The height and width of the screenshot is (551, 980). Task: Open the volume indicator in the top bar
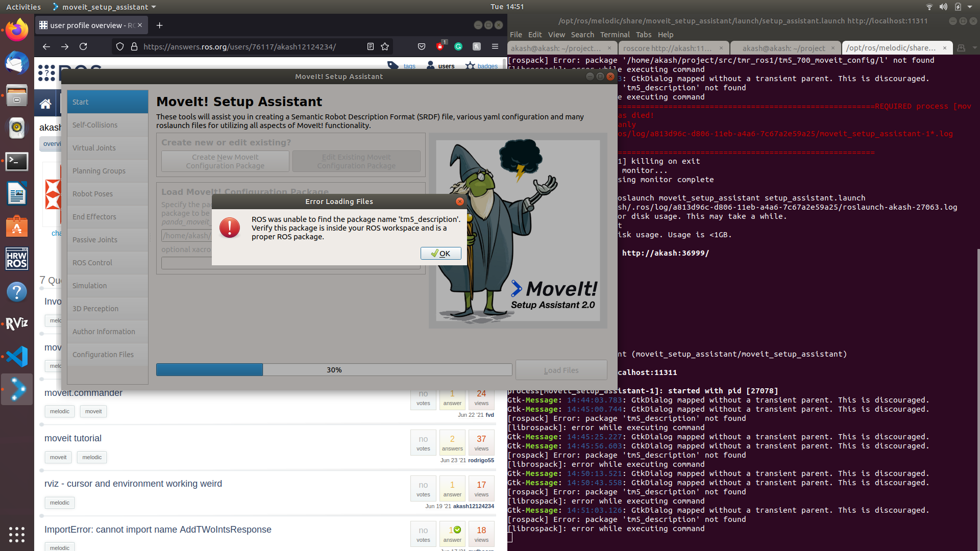pos(943,7)
